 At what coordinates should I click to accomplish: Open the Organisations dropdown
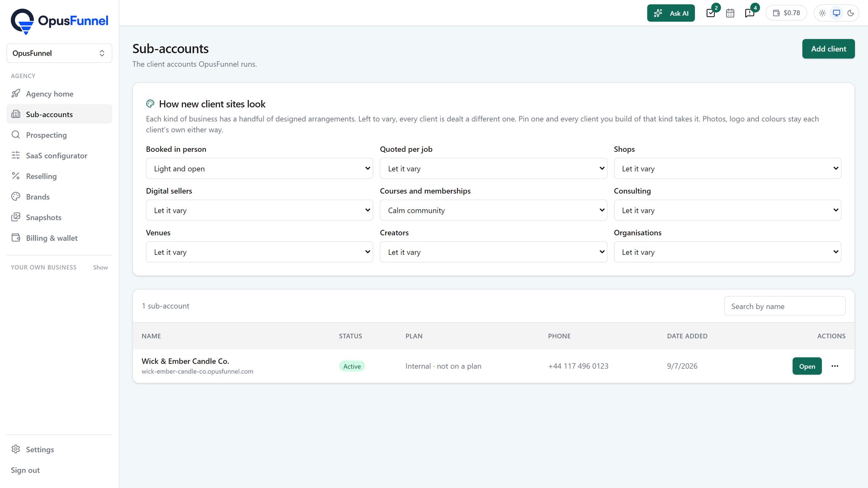727,252
